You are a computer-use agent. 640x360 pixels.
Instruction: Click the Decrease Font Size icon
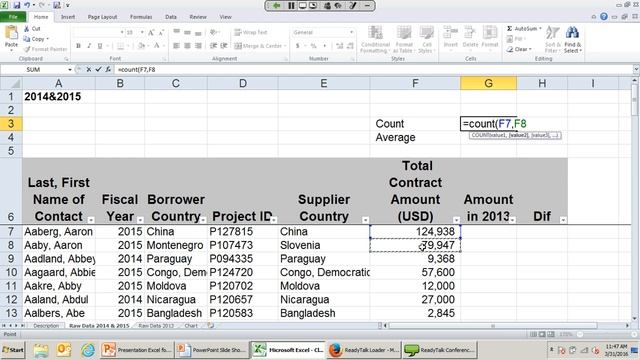click(161, 32)
